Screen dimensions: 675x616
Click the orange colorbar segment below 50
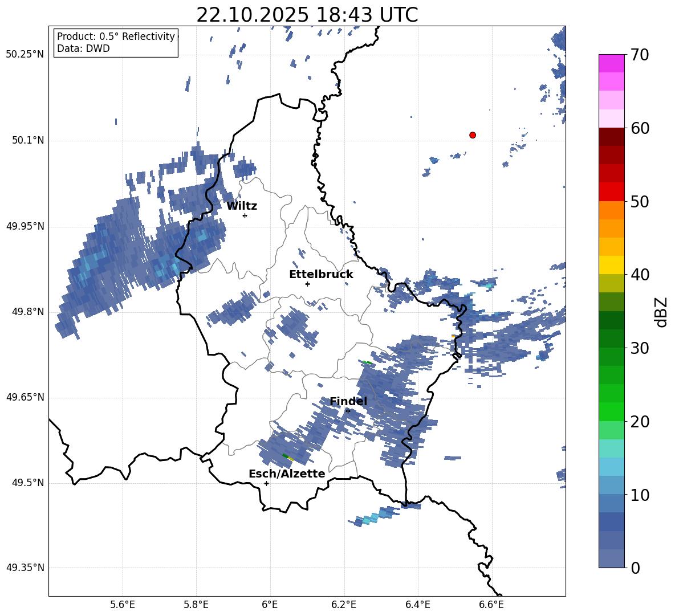(612, 210)
